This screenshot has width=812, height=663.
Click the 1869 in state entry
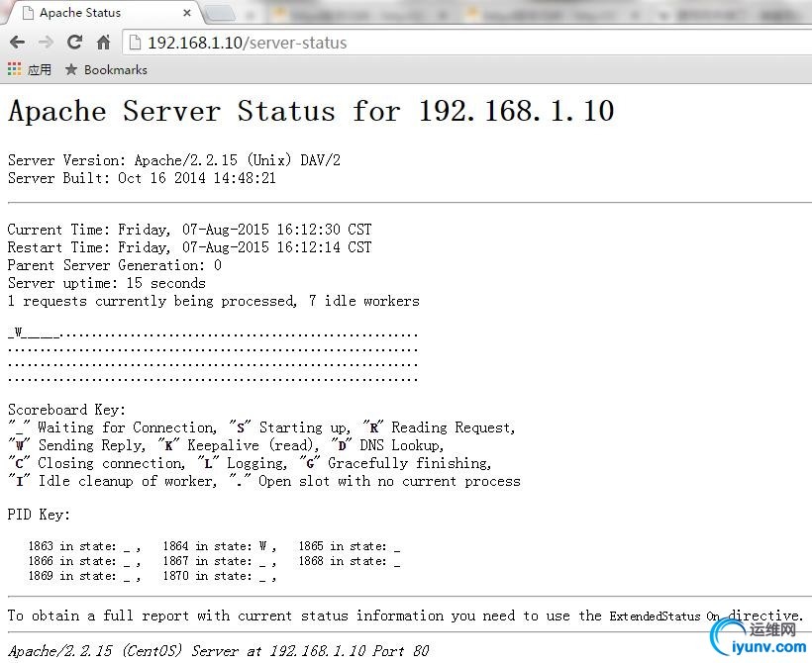(x=84, y=576)
